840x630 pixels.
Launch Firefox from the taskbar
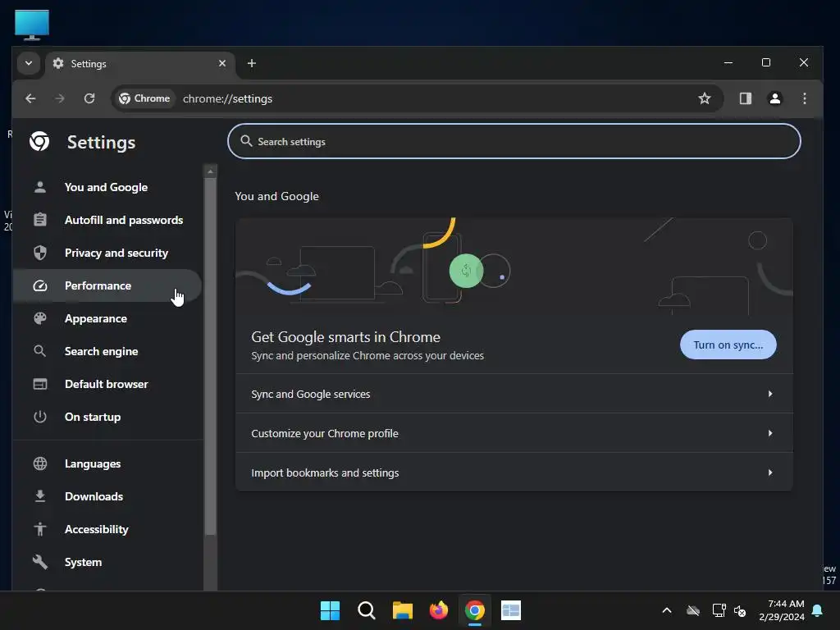pos(439,610)
